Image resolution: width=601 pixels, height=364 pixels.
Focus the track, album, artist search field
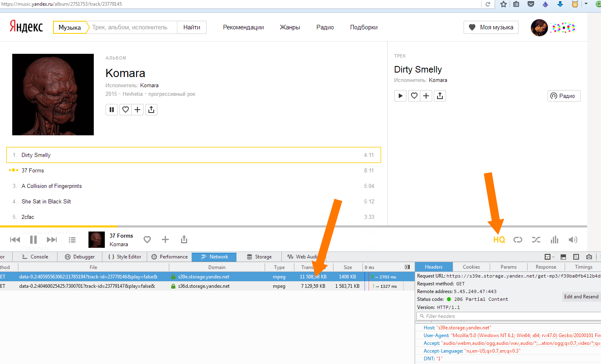click(x=133, y=27)
